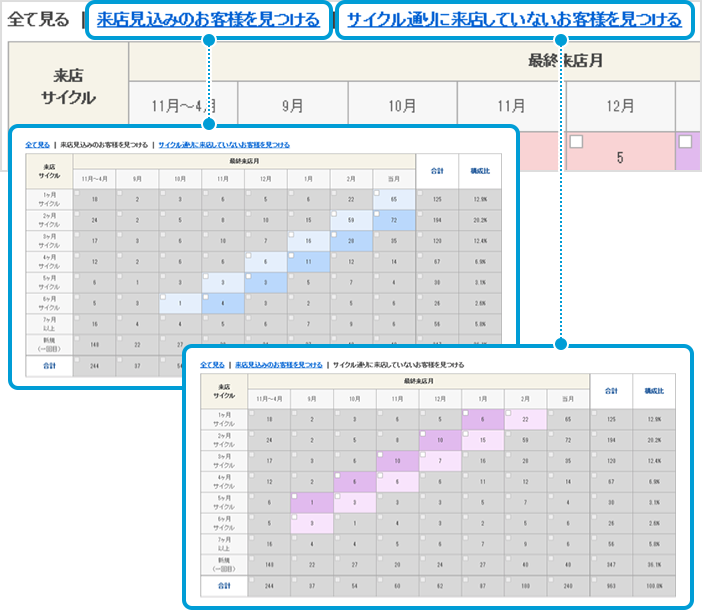Check the light purple cell showing 22
Viewport: 702px width, 610px height.
(526, 418)
